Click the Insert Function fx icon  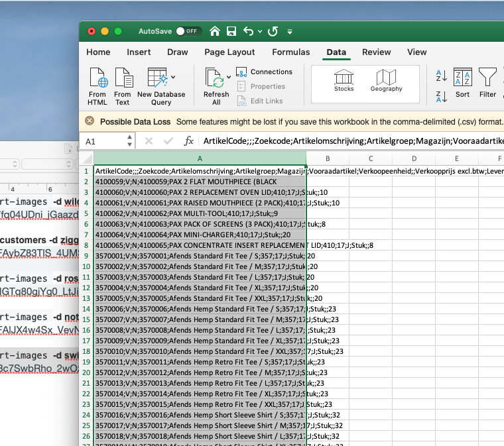(x=189, y=141)
